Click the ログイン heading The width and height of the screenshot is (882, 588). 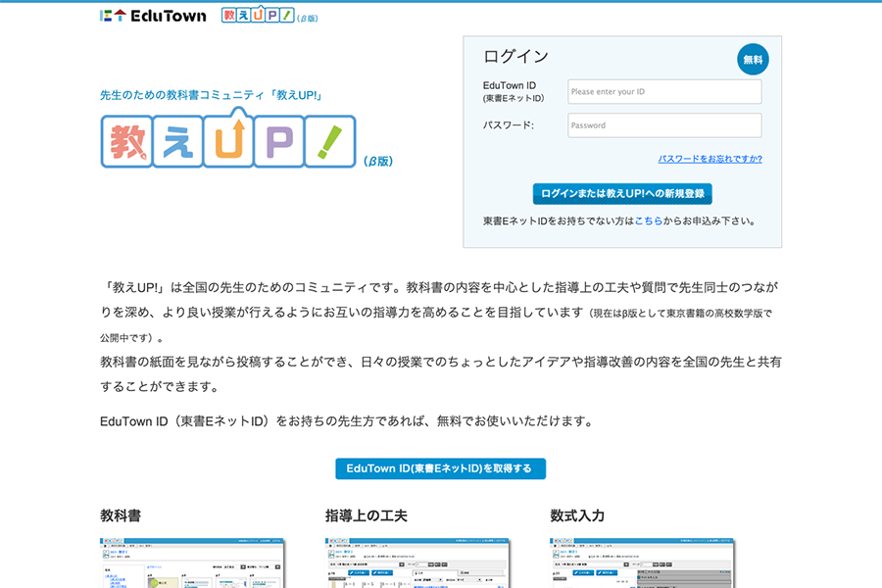coord(515,56)
